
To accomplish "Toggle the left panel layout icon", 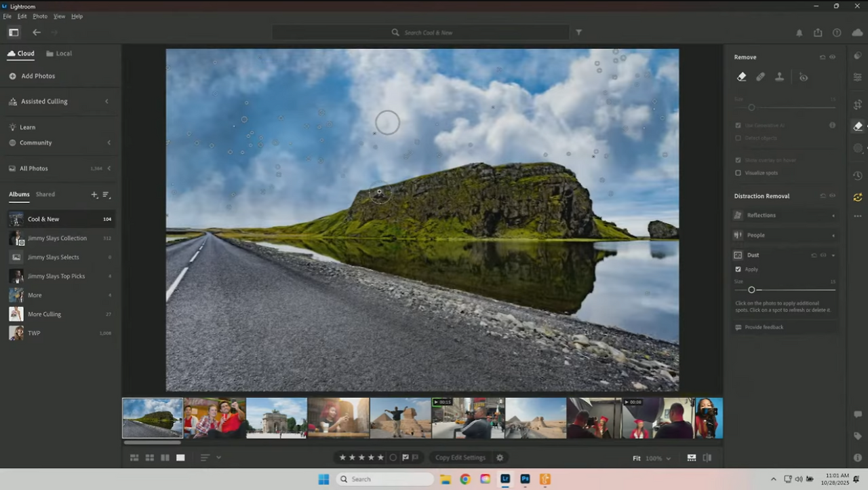I will tap(14, 32).
